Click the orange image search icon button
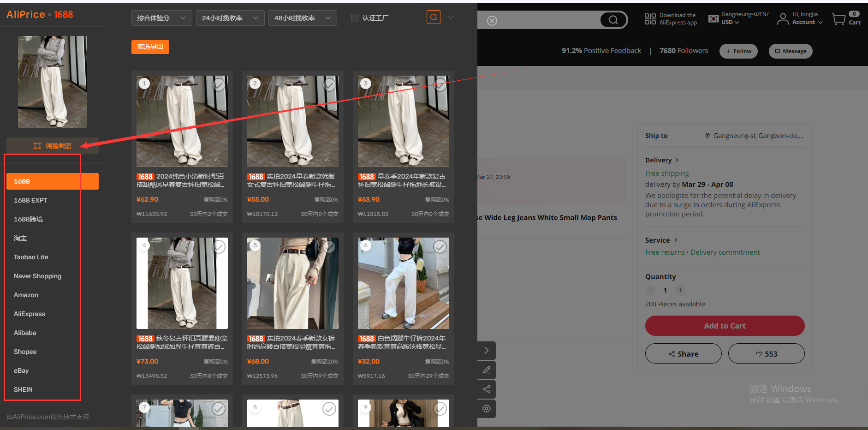868x430 pixels. [433, 18]
